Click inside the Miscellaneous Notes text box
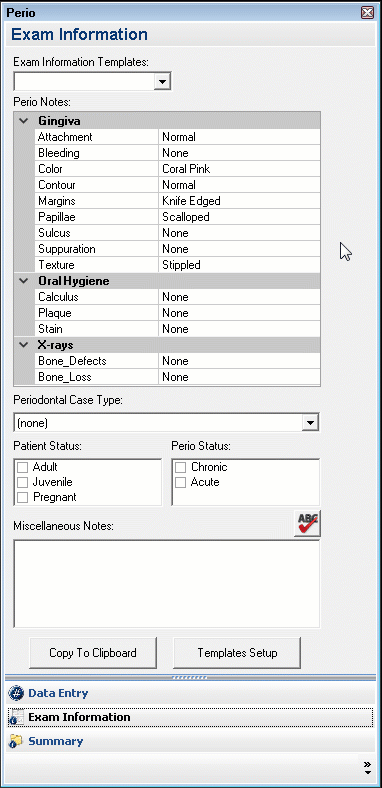 [x=166, y=583]
